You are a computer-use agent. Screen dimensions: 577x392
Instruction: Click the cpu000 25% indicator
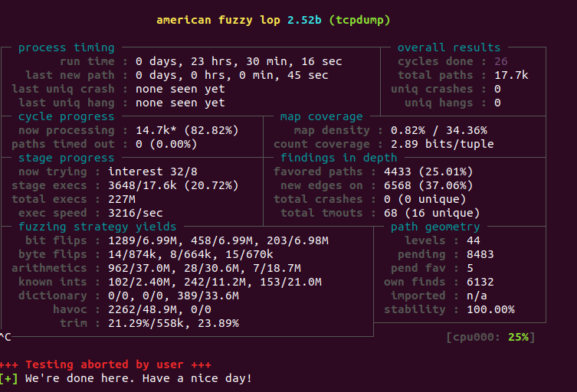[490, 337]
